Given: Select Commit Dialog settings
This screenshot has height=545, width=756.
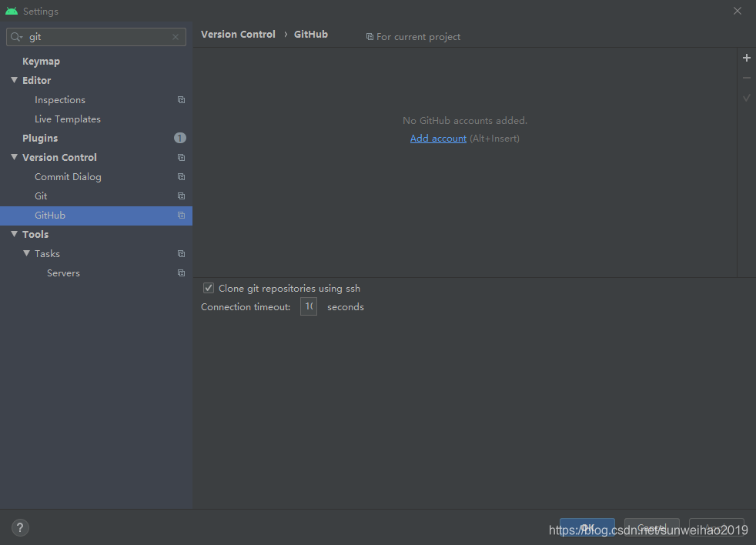Looking at the screenshot, I should tap(68, 176).
